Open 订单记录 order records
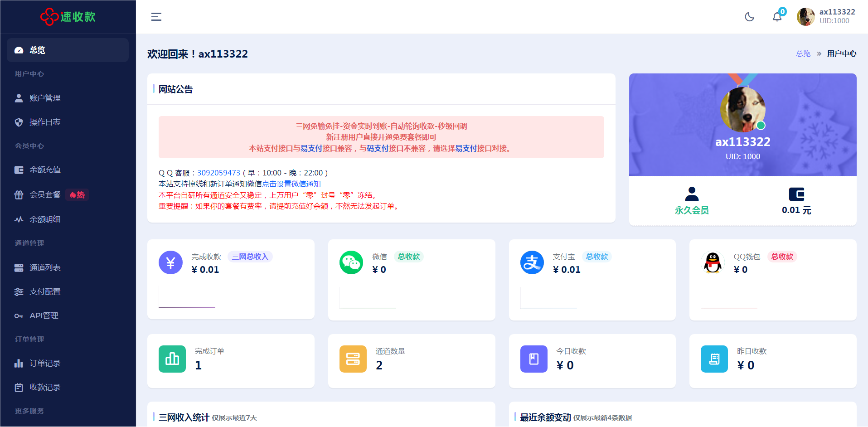 click(x=44, y=363)
